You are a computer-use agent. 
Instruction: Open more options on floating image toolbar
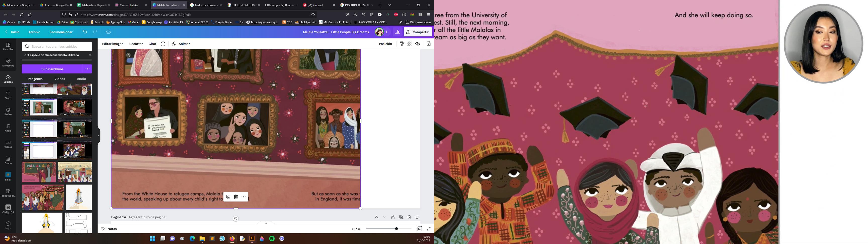(x=244, y=197)
